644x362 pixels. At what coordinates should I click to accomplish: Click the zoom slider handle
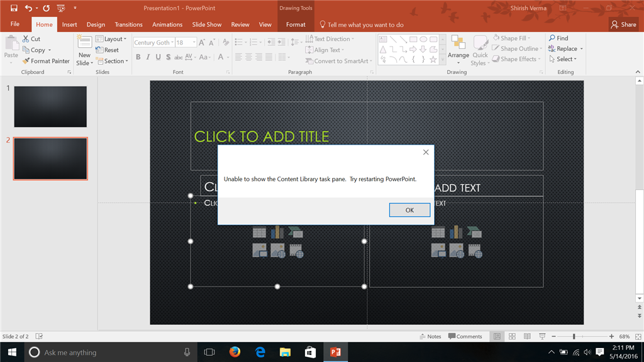(574, 336)
